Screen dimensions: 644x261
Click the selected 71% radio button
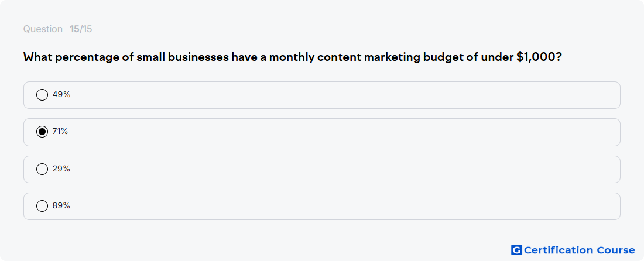pos(42,132)
